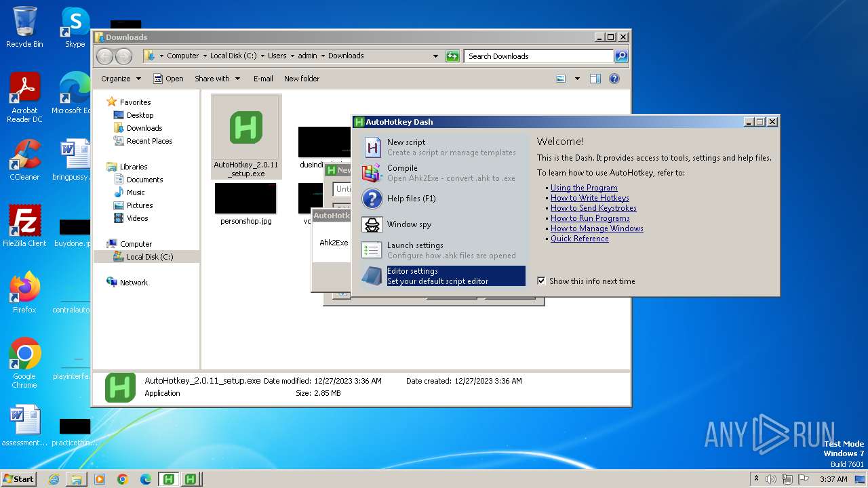
Task: Show hidden system tray icons
Action: pos(756,479)
